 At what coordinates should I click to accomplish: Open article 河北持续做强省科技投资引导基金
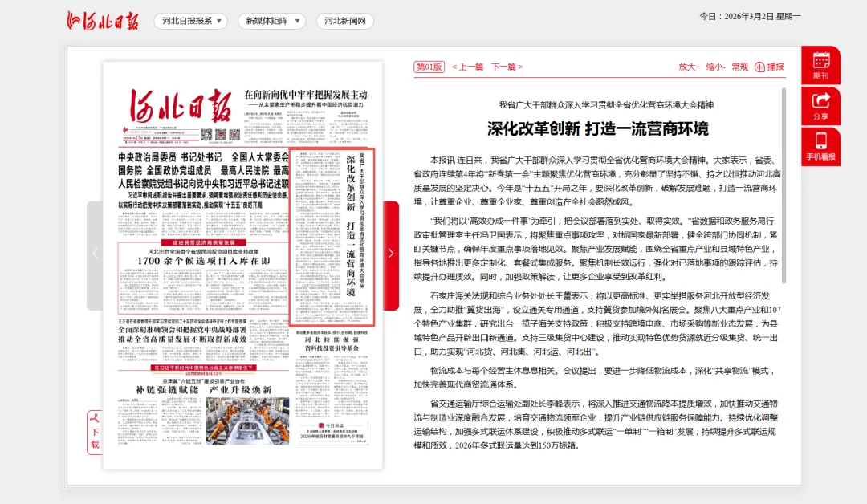332,343
